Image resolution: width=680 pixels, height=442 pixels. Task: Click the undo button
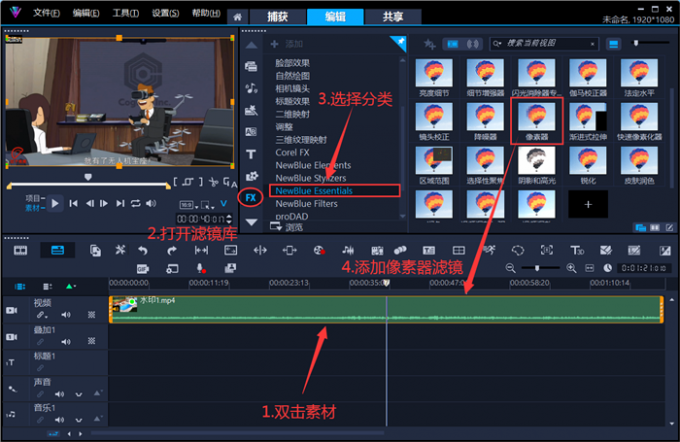pos(143,250)
